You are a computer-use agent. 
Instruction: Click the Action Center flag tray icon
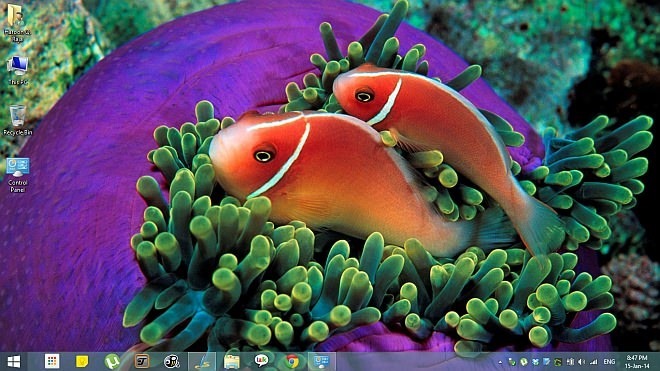coord(570,362)
